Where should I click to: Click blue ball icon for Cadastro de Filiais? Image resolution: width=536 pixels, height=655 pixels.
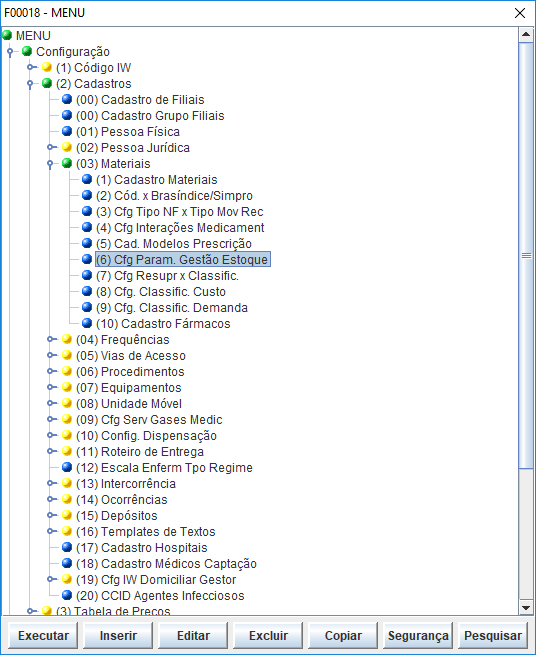pos(67,99)
